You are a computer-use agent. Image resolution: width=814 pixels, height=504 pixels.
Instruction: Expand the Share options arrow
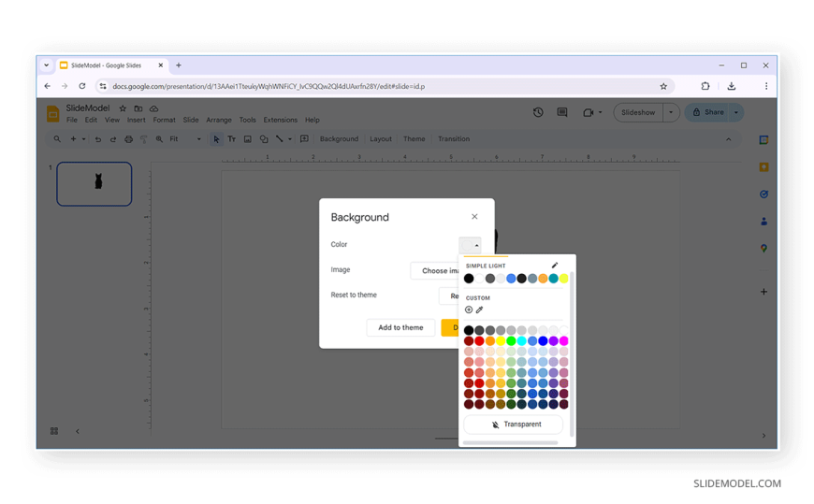point(736,112)
